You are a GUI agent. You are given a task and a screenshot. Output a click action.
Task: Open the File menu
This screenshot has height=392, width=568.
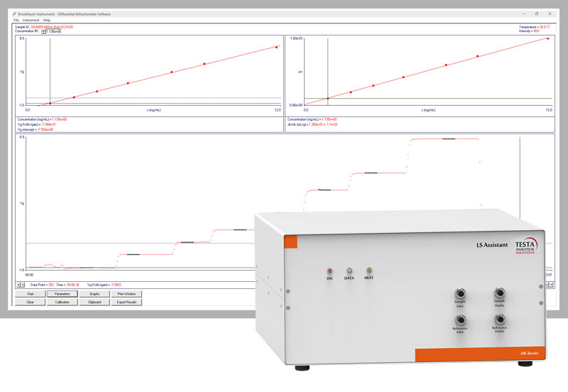pyautogui.click(x=16, y=21)
